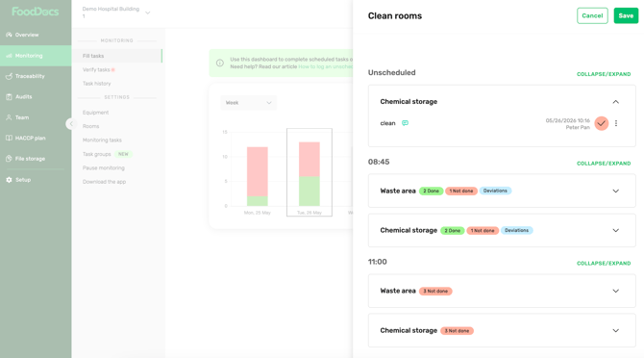The image size is (644, 358).
Task: Click the Traceability sidebar icon
Action: [9, 76]
